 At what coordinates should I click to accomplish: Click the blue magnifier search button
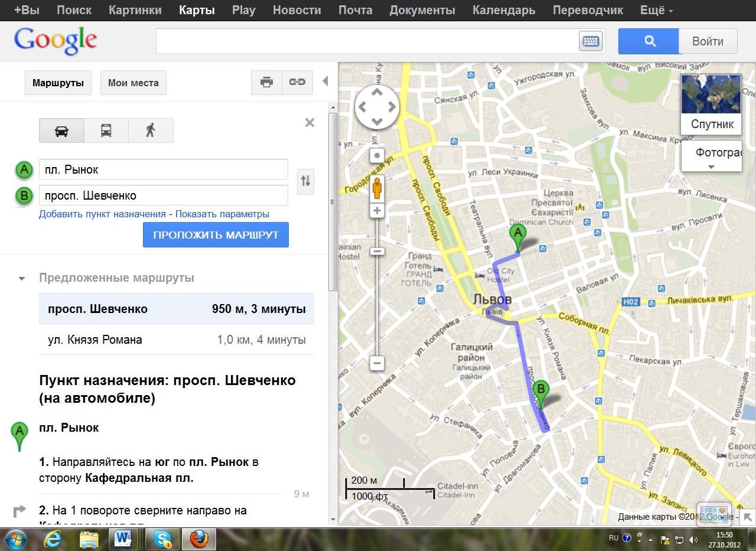[x=650, y=41]
